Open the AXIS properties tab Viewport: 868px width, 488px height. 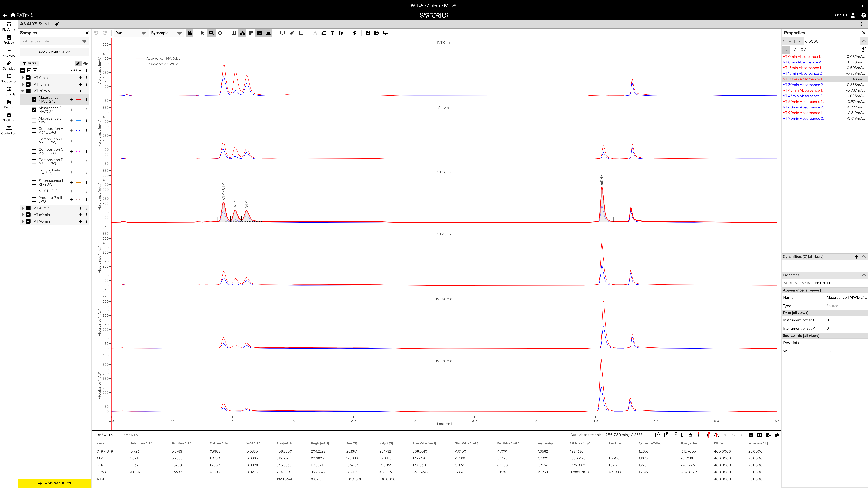click(x=806, y=283)
